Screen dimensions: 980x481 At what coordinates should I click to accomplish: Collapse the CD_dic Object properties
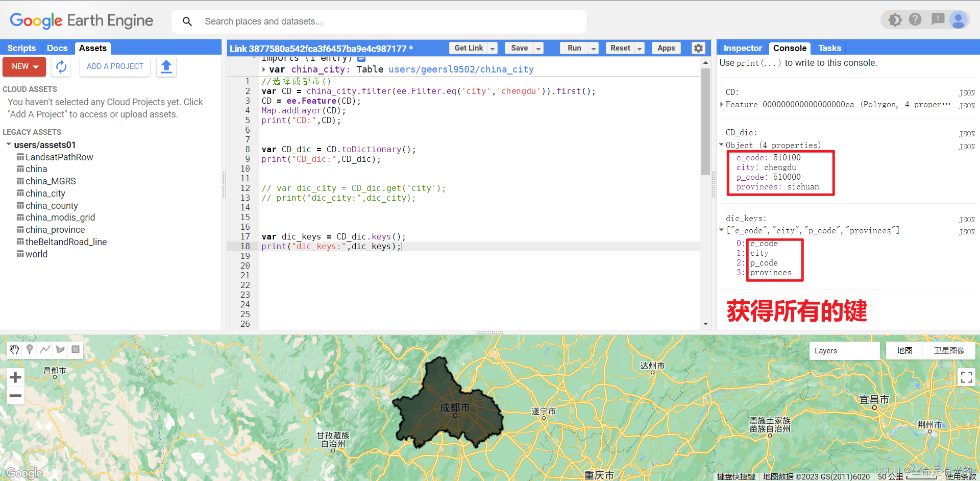coord(722,145)
